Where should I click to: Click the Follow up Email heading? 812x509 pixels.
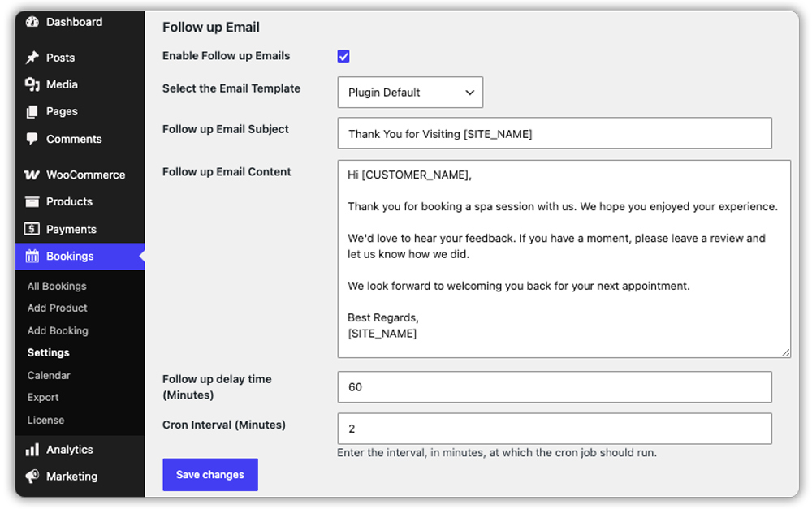pyautogui.click(x=211, y=27)
